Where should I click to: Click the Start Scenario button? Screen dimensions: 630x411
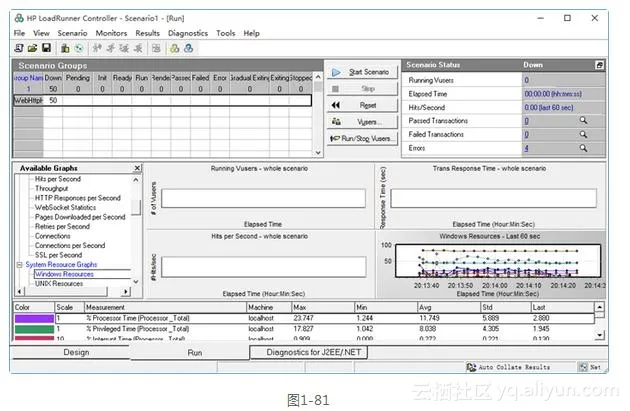pos(362,72)
